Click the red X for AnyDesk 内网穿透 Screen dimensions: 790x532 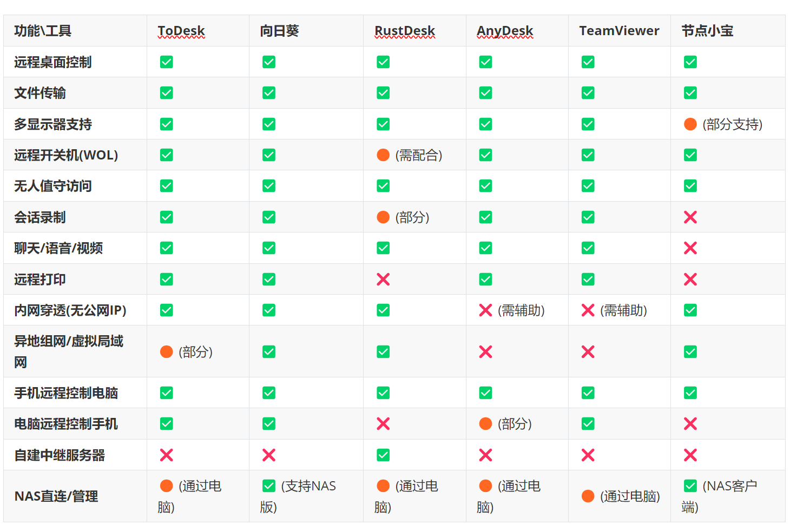[485, 310]
